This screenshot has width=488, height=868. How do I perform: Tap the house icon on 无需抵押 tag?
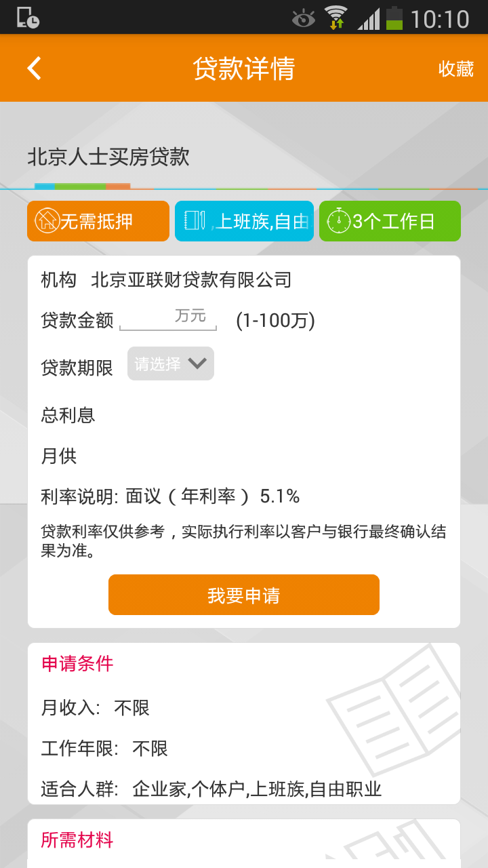47,221
